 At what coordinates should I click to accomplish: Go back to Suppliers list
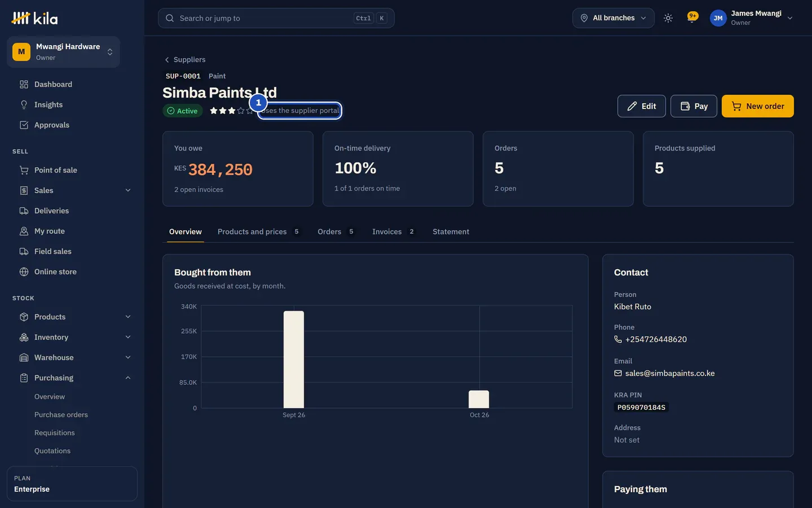point(185,59)
